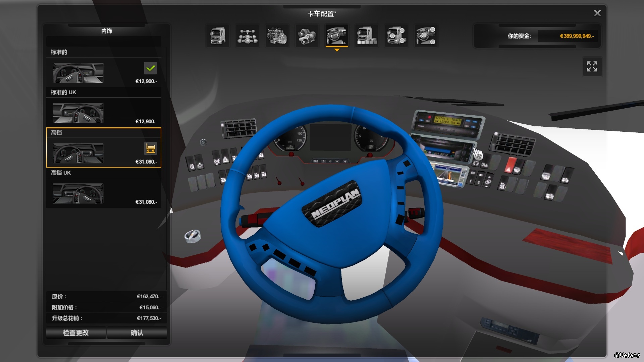This screenshot has height=362, width=644.
Task: Open exterior accessories category icon
Action: (396, 36)
